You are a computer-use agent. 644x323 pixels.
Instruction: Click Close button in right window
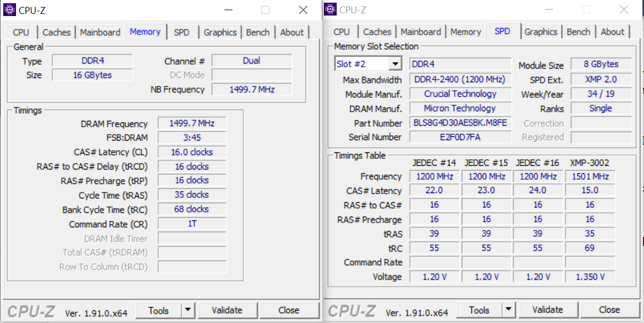click(609, 310)
